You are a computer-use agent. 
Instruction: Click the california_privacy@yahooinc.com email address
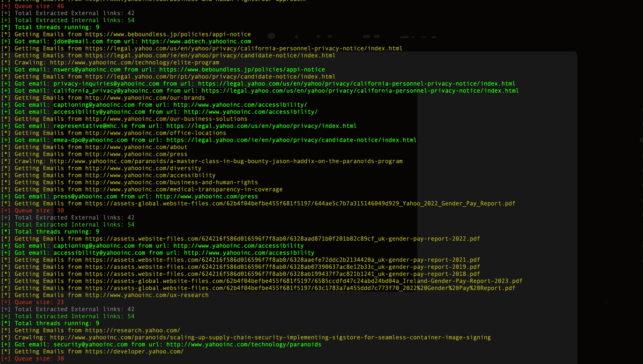(x=108, y=91)
